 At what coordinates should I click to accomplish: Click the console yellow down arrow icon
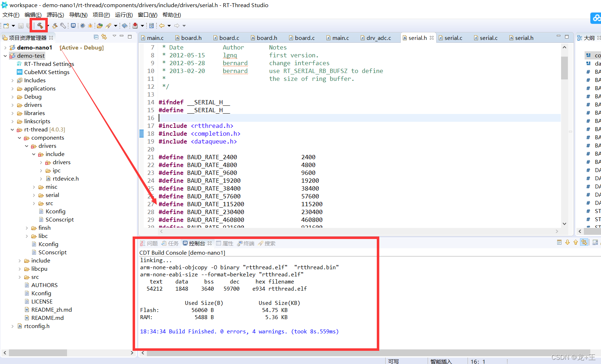click(567, 243)
